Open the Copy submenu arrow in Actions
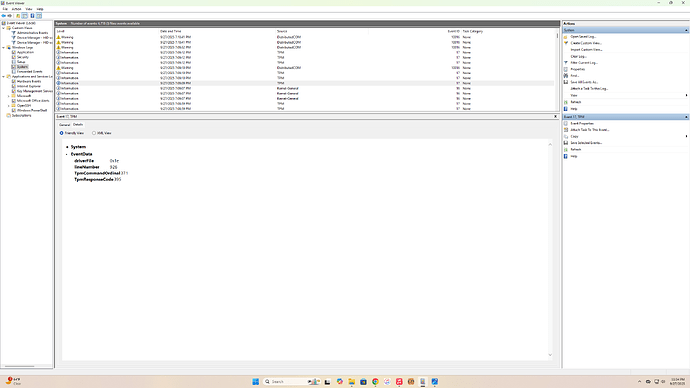Screen dimensions: 690x388 686,136
